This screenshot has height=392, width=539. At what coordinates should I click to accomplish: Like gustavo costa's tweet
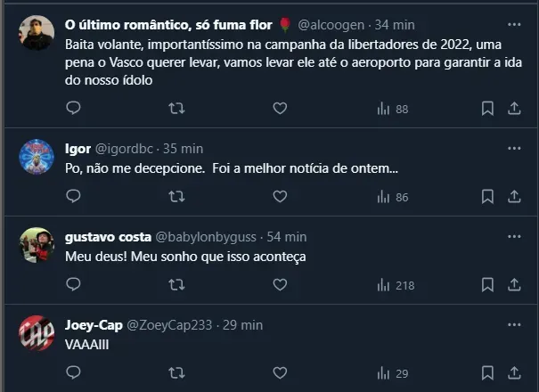click(280, 285)
